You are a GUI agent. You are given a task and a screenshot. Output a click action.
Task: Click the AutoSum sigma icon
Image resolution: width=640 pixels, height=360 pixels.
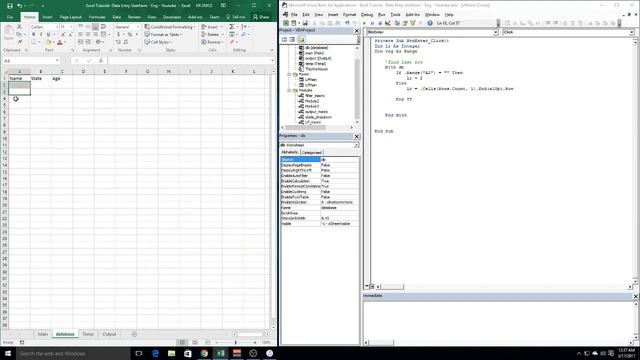pyautogui.click(x=231, y=27)
